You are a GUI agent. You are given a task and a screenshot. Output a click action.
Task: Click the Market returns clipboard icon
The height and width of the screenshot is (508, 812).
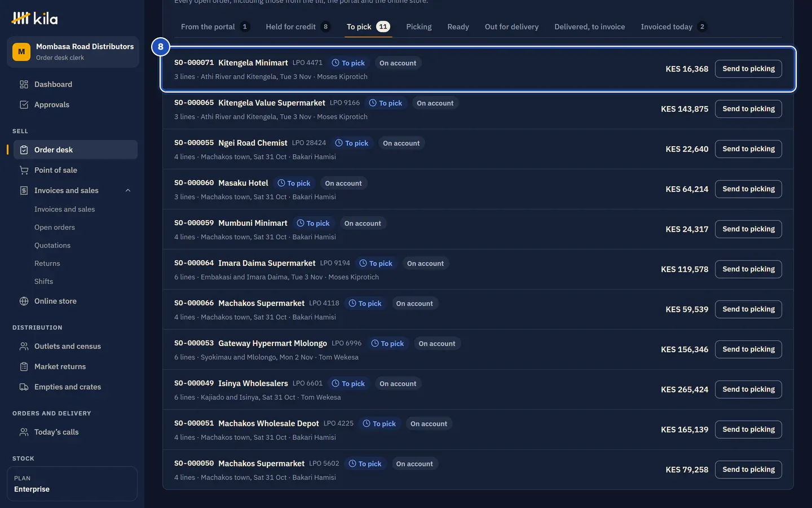point(24,367)
